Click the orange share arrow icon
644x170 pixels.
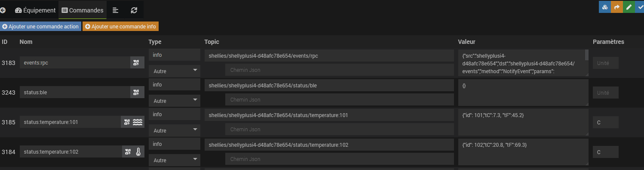(617, 7)
